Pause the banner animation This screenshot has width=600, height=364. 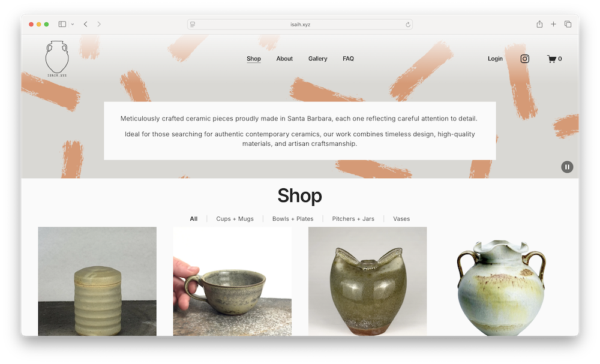[567, 167]
